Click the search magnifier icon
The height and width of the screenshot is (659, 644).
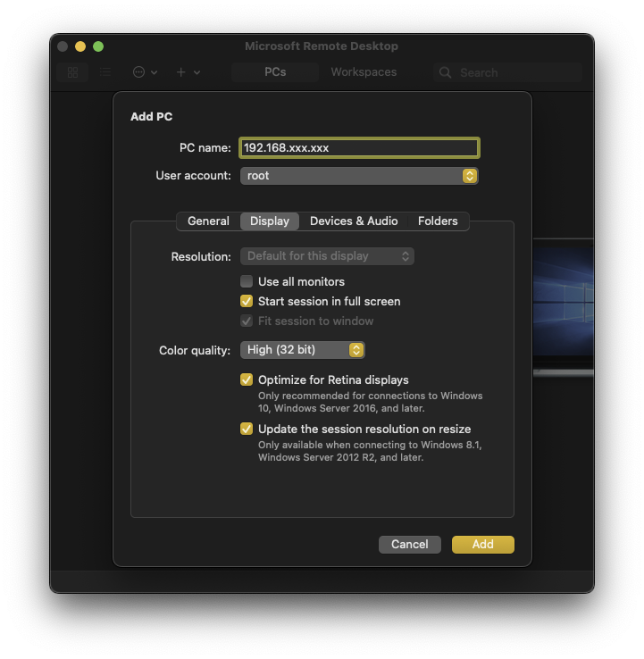(x=445, y=72)
